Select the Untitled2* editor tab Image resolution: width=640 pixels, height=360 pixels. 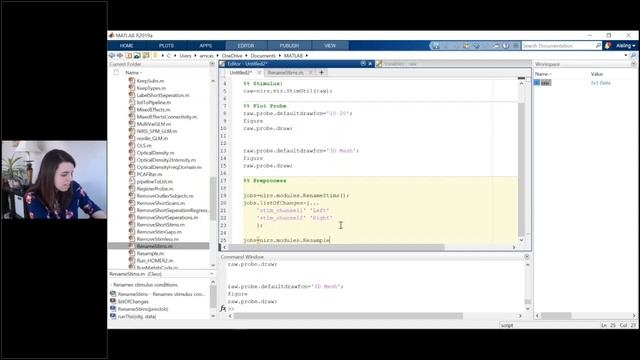pyautogui.click(x=241, y=73)
